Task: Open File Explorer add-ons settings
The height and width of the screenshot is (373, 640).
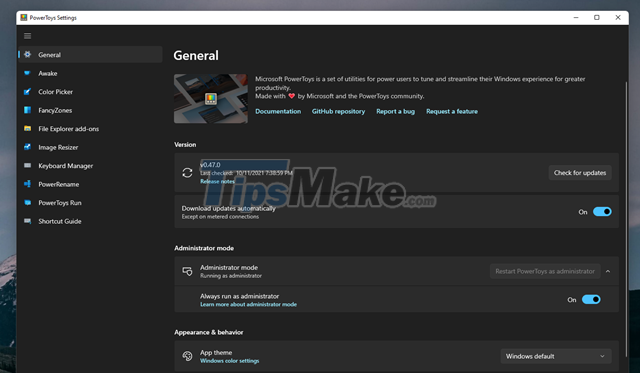Action: tap(90, 129)
